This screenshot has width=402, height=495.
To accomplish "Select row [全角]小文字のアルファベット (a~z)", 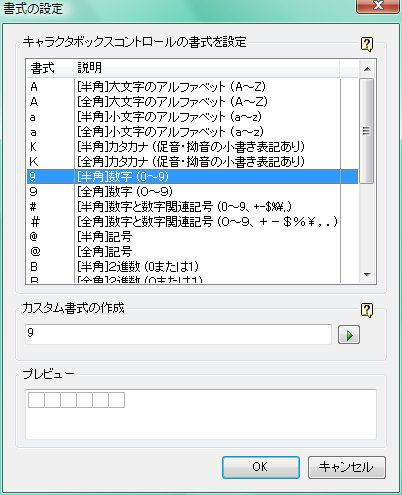I will click(x=192, y=132).
